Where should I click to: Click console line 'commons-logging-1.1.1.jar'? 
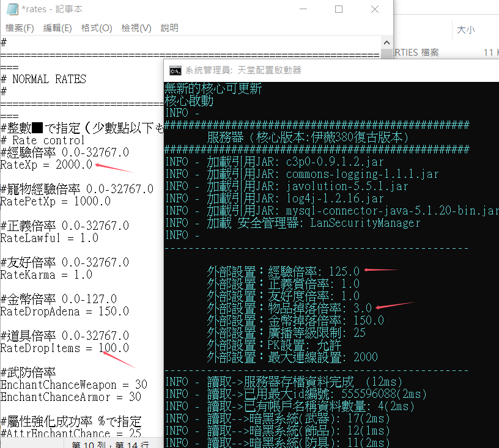[362, 174]
